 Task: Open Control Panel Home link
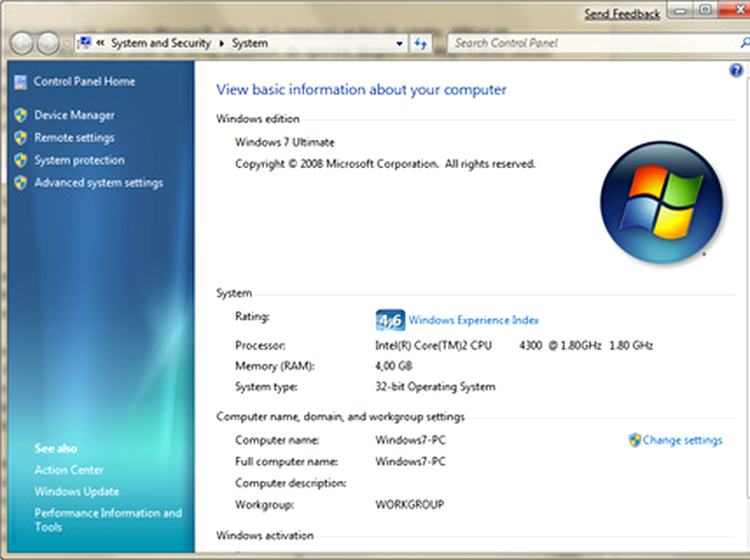(84, 81)
